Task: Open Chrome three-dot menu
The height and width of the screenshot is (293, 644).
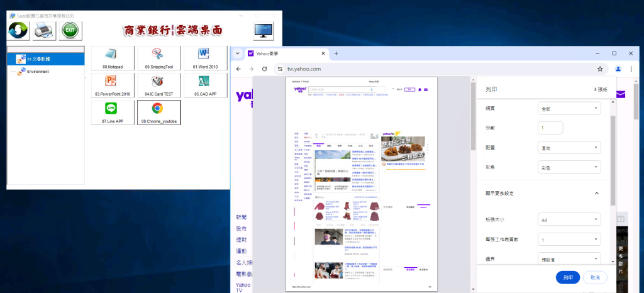Action: [x=631, y=69]
